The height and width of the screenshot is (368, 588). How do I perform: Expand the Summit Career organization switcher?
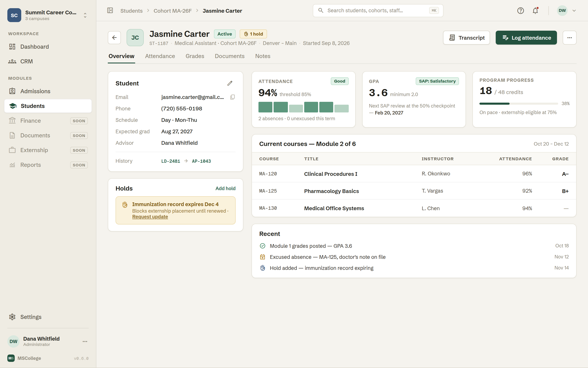point(85,15)
